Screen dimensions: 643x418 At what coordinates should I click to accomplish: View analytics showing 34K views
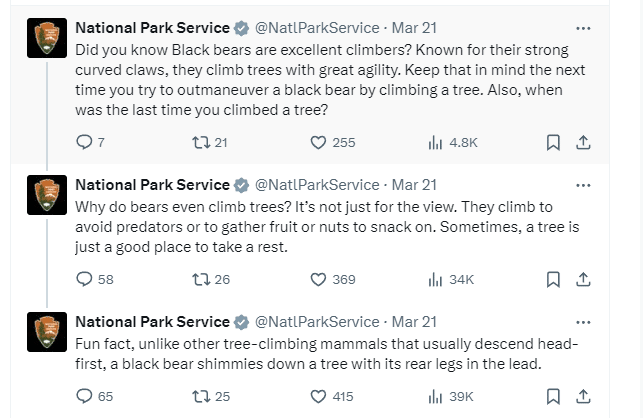pyautogui.click(x=435, y=280)
